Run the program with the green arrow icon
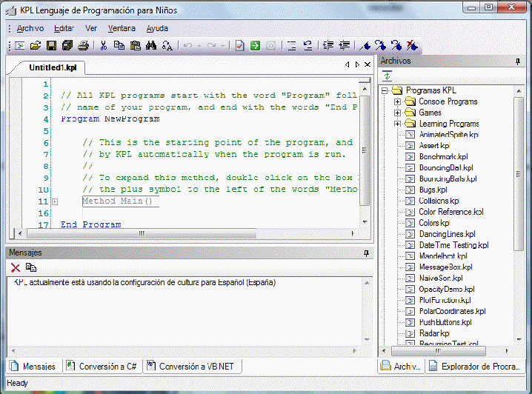This screenshot has width=532, height=394. 255,45
